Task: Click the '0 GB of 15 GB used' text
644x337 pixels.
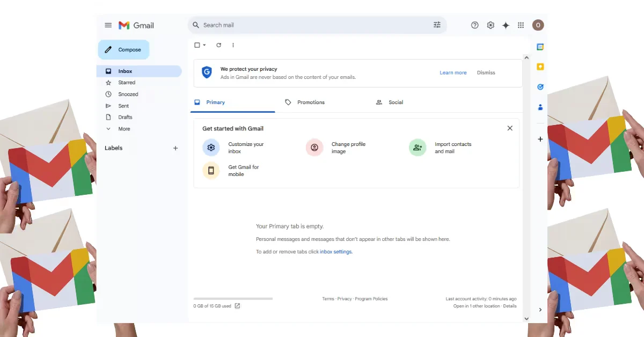Action: (213, 306)
